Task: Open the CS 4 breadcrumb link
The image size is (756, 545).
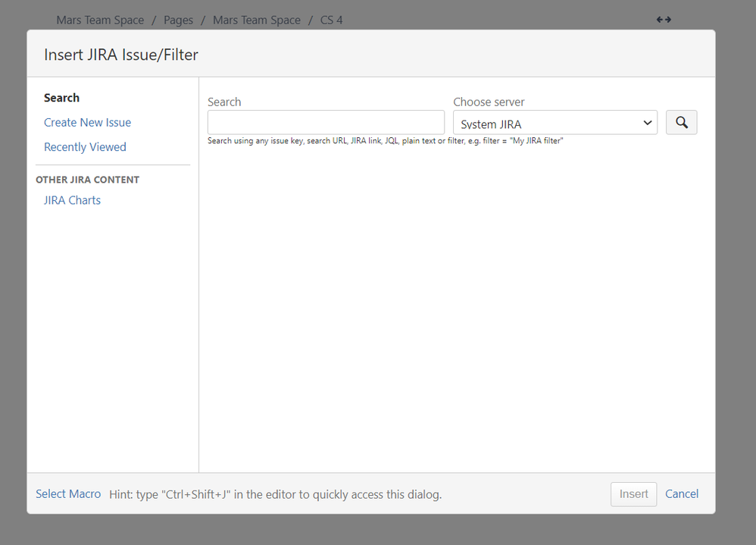Action: (x=331, y=20)
